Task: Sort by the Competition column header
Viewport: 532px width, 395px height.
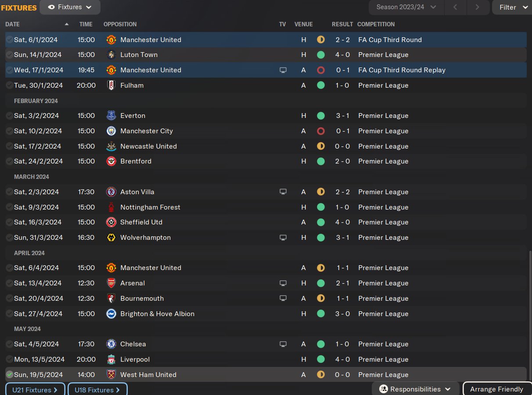Action: tap(376, 24)
